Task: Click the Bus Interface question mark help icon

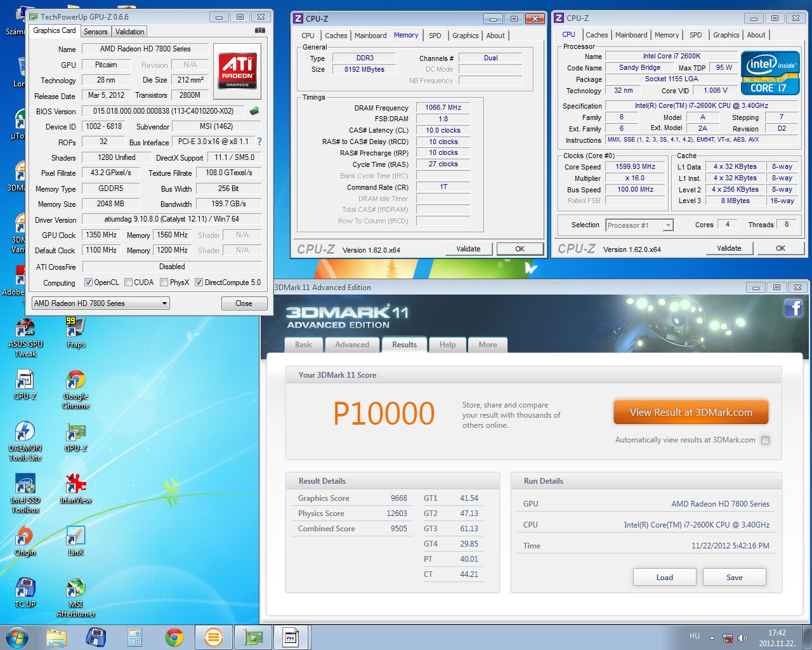Action: 259,142
